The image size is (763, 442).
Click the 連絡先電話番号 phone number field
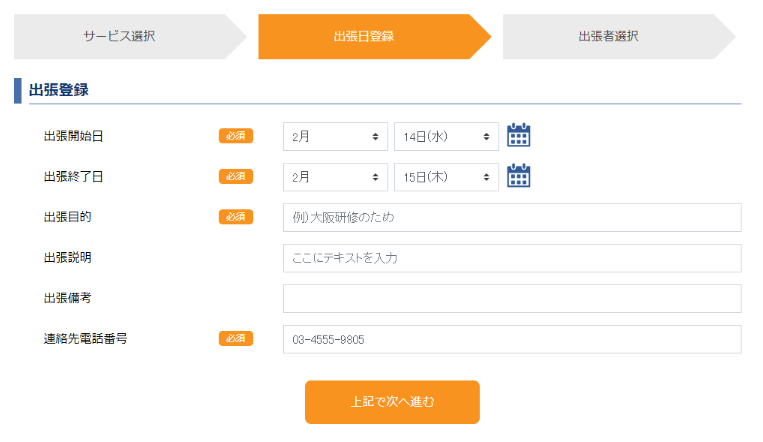click(512, 339)
